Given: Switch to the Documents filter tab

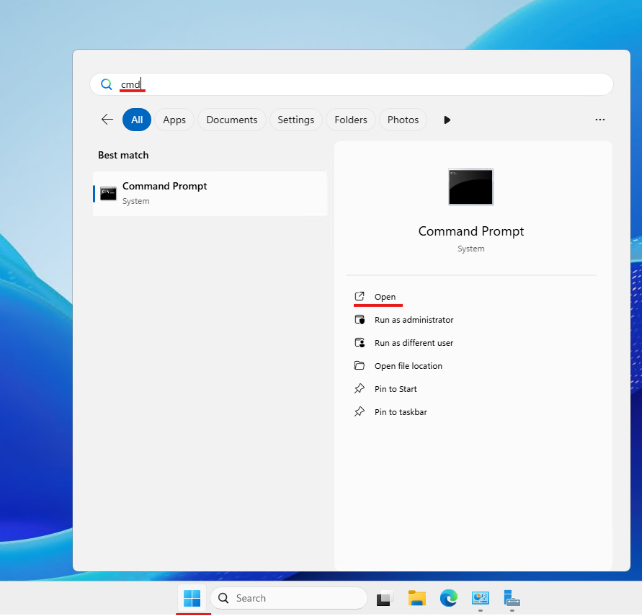Looking at the screenshot, I should pos(232,120).
